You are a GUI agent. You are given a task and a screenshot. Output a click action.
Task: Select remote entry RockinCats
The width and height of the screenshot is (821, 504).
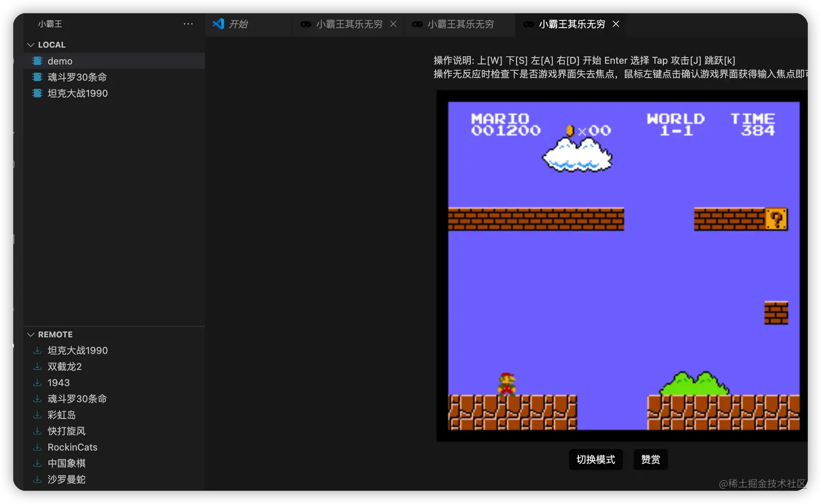115,447
